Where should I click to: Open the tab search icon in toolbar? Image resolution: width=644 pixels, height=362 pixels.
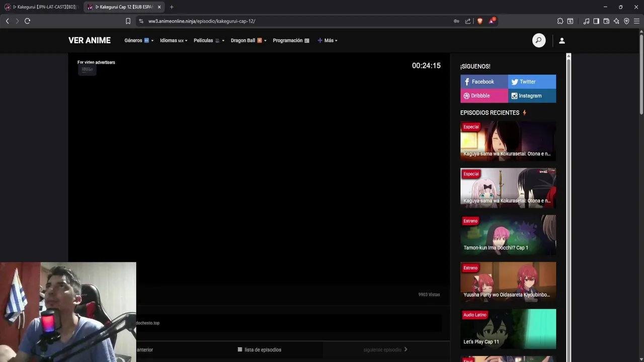[570, 21]
